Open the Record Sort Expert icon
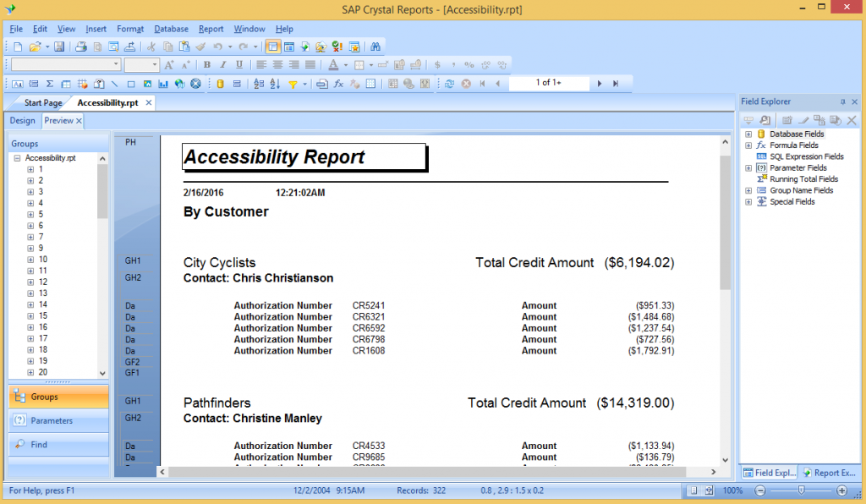866x504 pixels. point(275,84)
